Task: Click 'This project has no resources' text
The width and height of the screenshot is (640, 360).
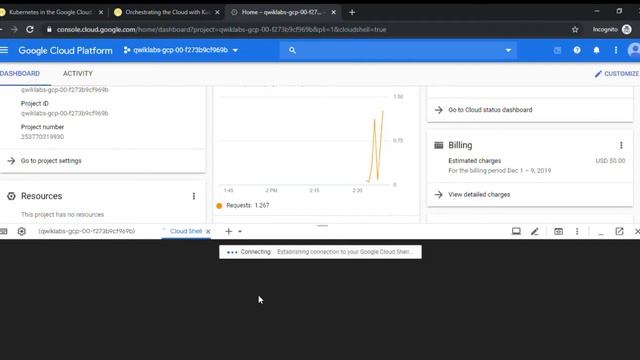Action: (x=62, y=215)
